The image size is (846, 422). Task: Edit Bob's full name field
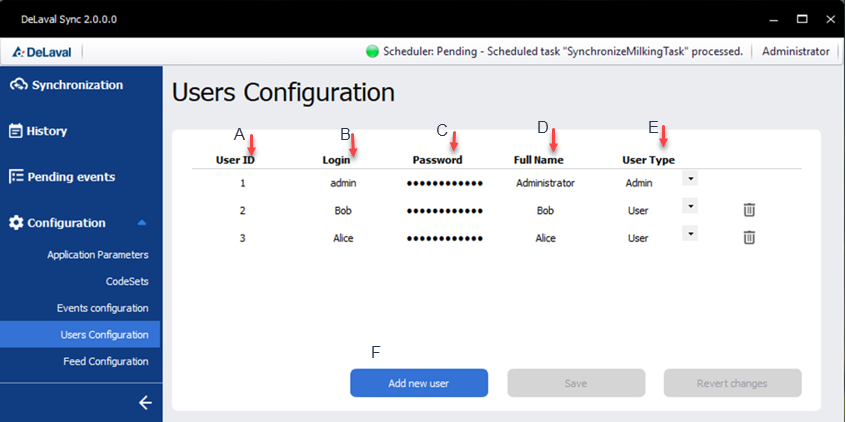545,210
